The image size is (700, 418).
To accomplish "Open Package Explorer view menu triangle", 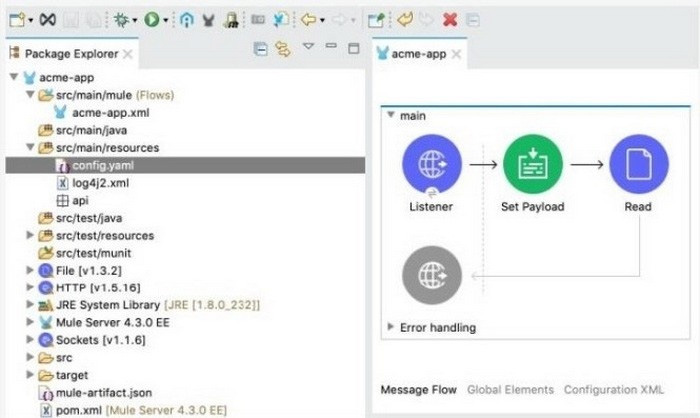I will [308, 46].
